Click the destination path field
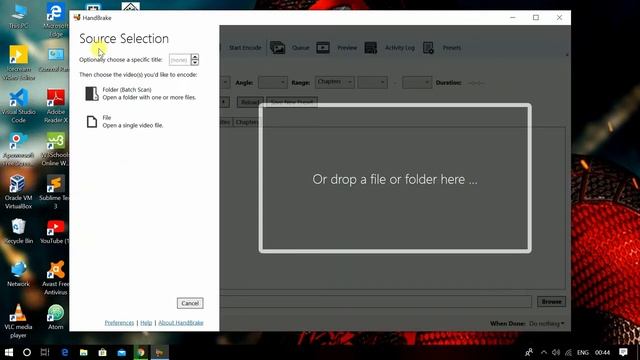Screen dimensions: 640x360 tap(376, 302)
